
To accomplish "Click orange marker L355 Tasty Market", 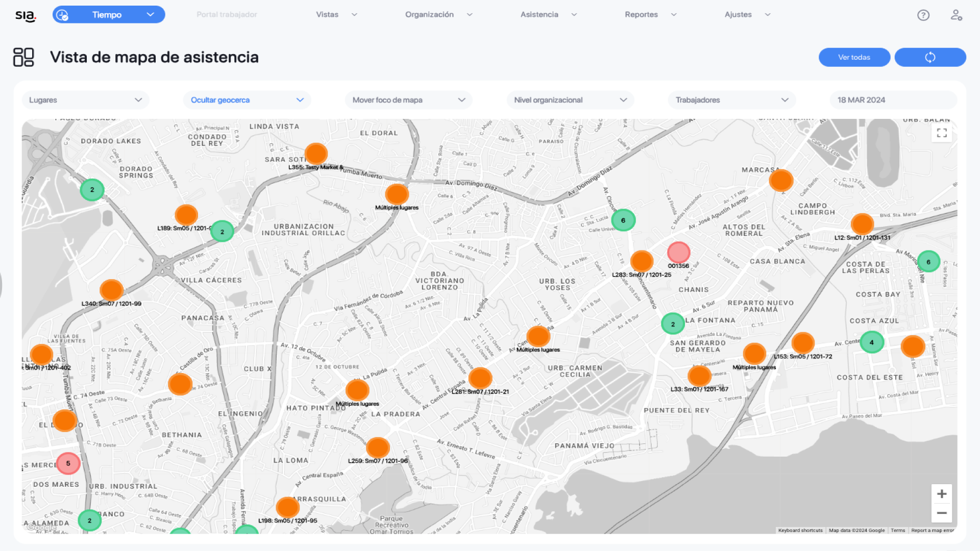I will [316, 154].
